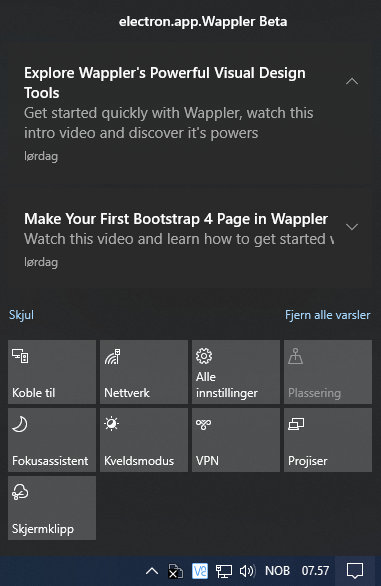Viewport: 381px width, 586px height.
Task: Open the Koble til quick action
Action: (x=52, y=372)
